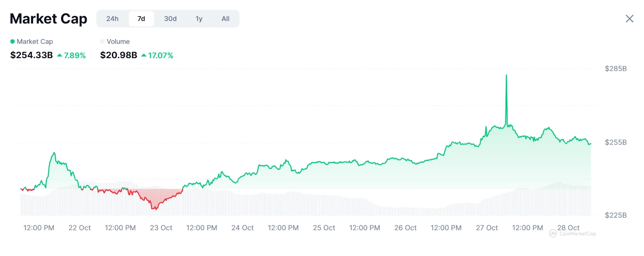This screenshot has height=256, width=644.
Task: Click the 23 Oct date label
Action: [161, 228]
